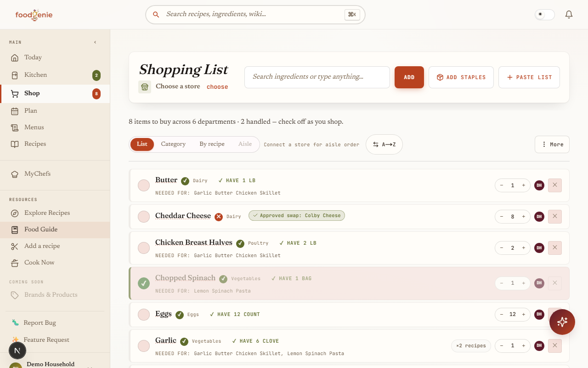
Task: Open Today in the sidebar
Action: 55,57
